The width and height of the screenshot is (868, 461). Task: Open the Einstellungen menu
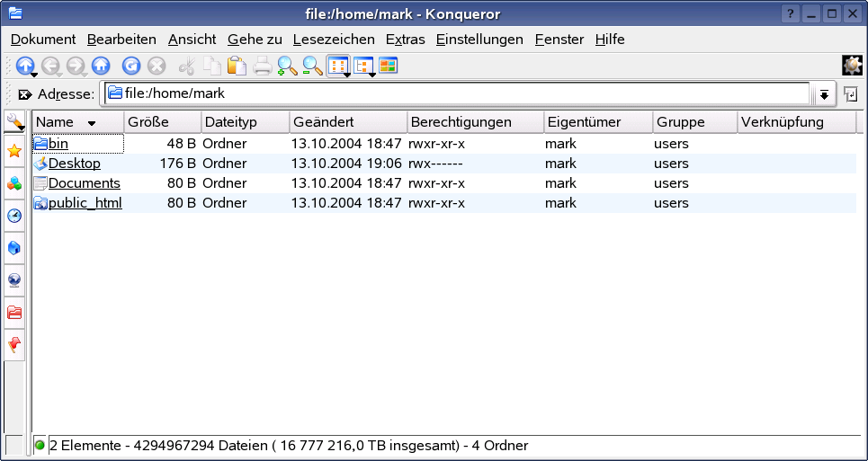tap(479, 40)
